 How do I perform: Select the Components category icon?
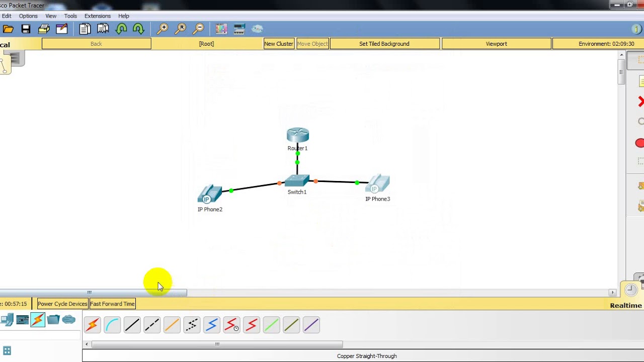coord(23,320)
